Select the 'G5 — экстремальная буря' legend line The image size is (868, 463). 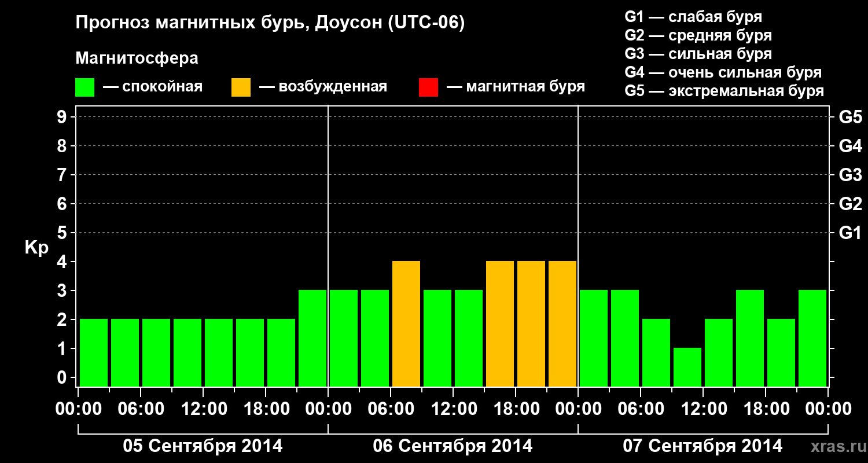[724, 91]
